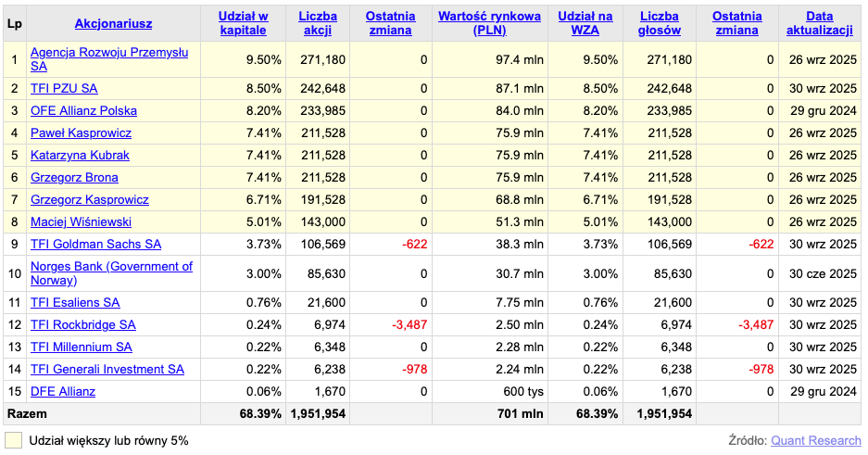
Task: Sort by Liczba akcji column header
Action: 318,24
